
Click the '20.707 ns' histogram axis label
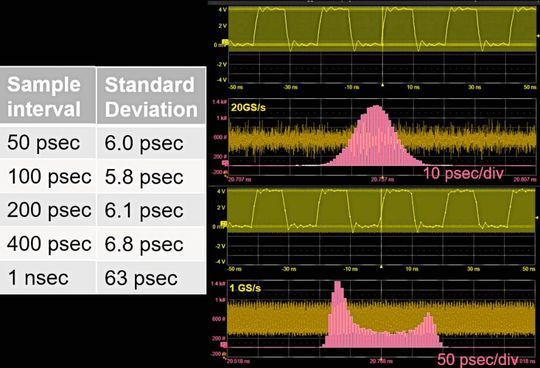tap(240, 179)
